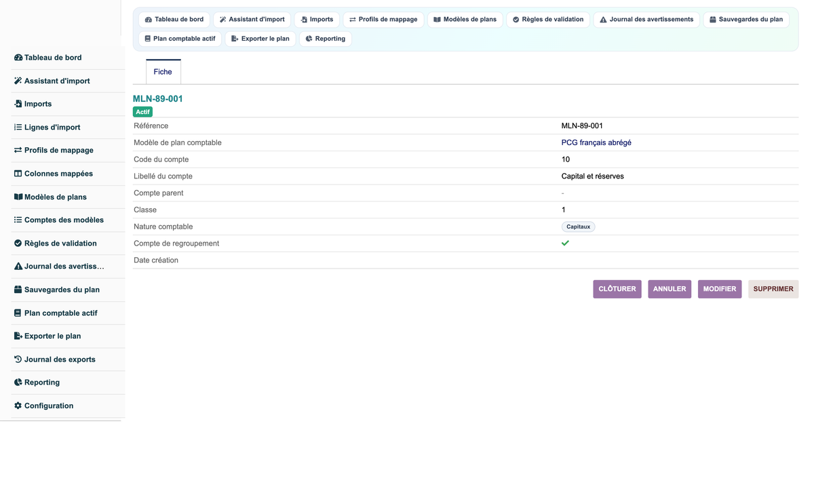Click the CLÔTURER button
Screen dimensions: 814x504
click(x=617, y=289)
